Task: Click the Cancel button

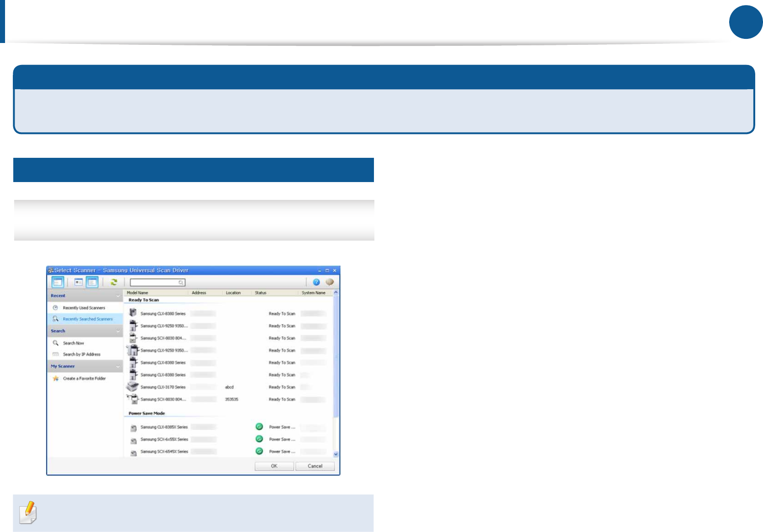Action: (315, 466)
